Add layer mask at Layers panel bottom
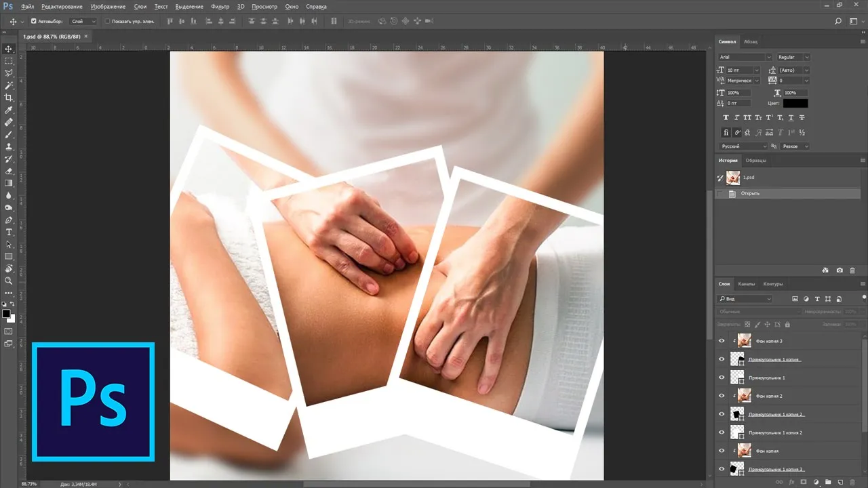868x488 pixels. (x=804, y=482)
